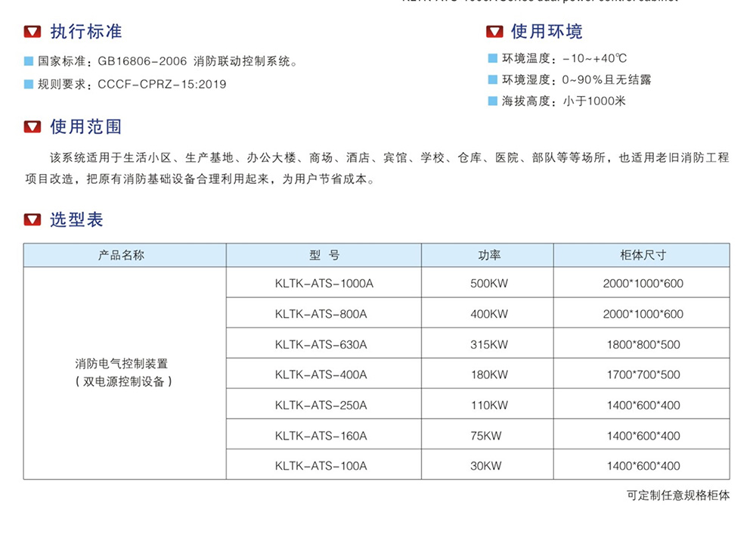This screenshot has width=756, height=553.
Task: Select the KLTK-ATS-1000A model cell
Action: (324, 284)
